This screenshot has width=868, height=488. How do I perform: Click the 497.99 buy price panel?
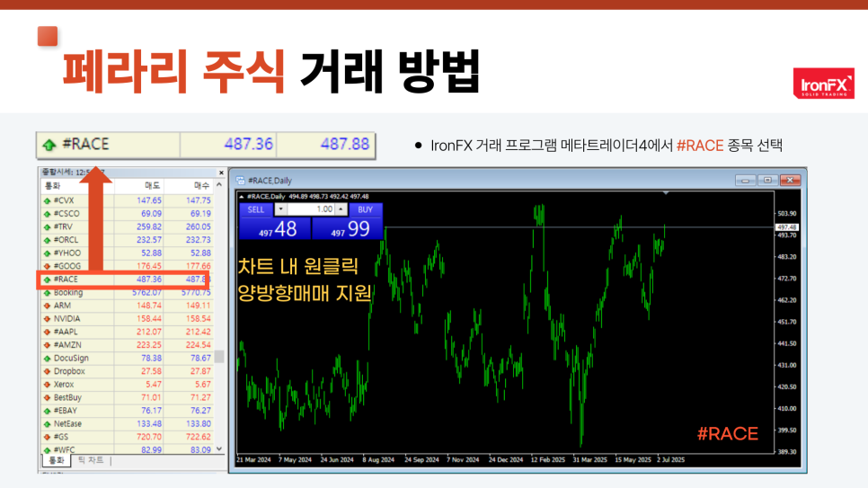point(347,228)
